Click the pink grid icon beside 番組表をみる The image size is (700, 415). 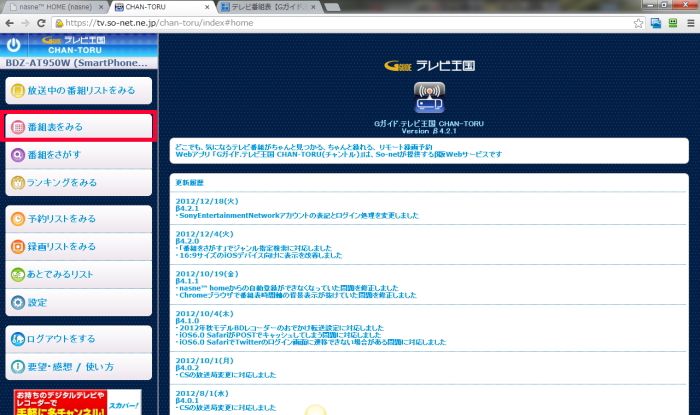pyautogui.click(x=17, y=127)
